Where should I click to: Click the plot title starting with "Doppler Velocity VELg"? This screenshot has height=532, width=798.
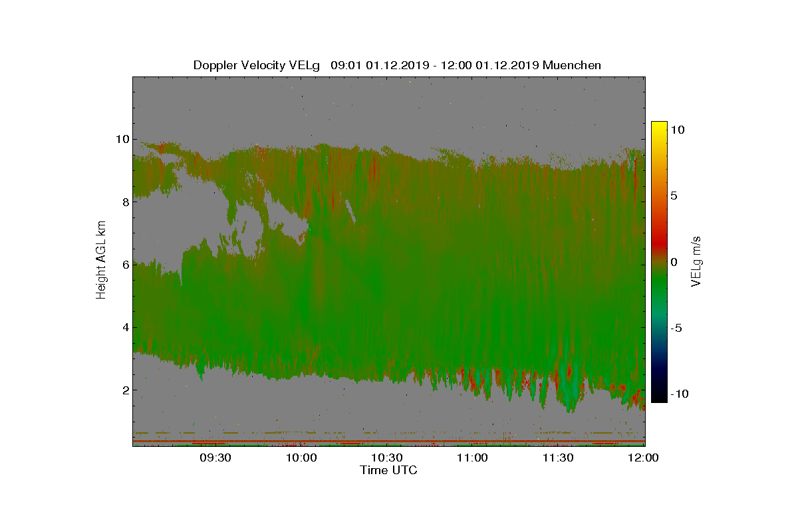coord(397,65)
